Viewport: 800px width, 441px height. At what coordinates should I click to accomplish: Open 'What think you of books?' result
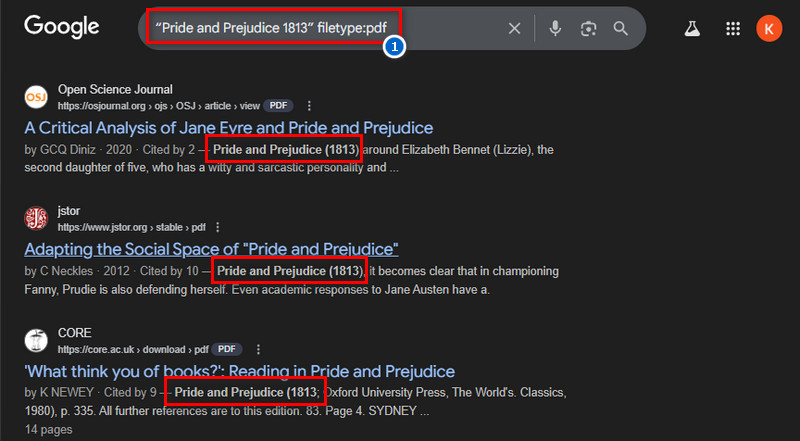(x=239, y=371)
